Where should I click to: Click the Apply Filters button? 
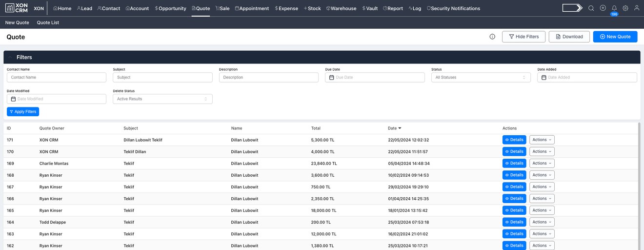tap(23, 112)
